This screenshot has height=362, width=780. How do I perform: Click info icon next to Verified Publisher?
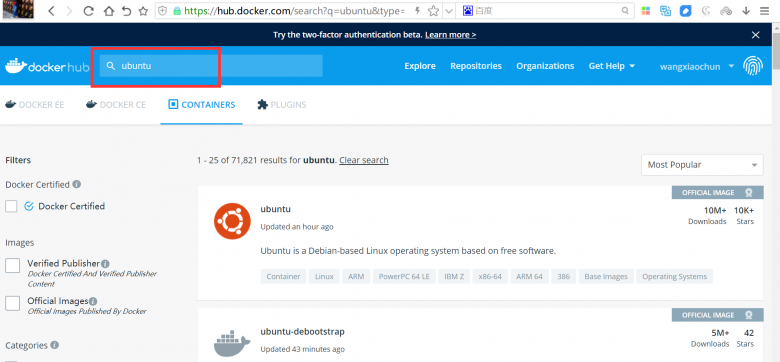click(x=105, y=264)
